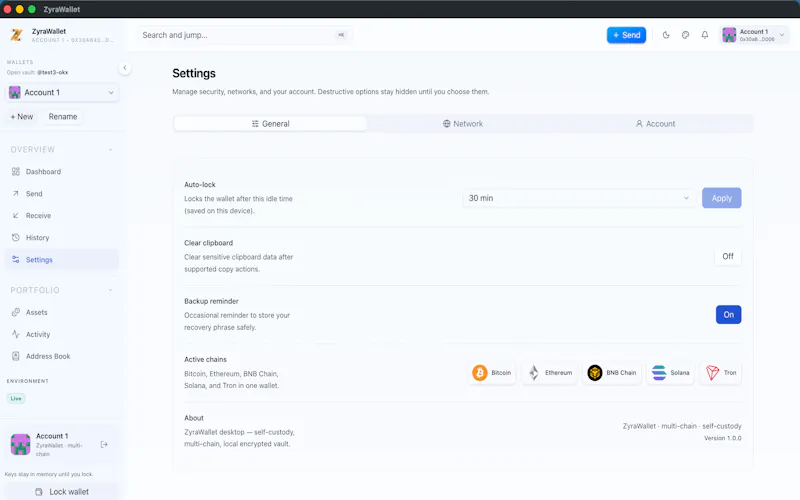The width and height of the screenshot is (800, 500).
Task: Click the Tron chain chip
Action: [721, 373]
